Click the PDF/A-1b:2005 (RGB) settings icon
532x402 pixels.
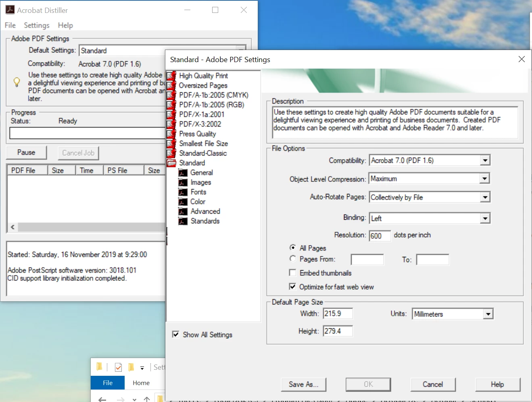(x=171, y=104)
